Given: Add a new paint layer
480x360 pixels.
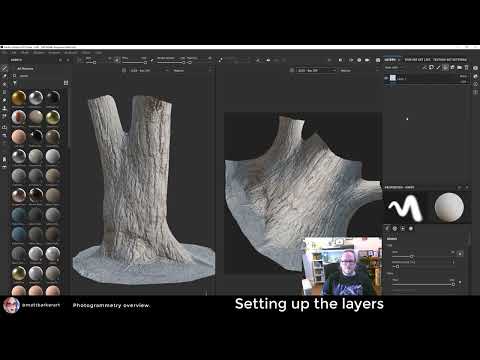Looking at the screenshot, I should (438, 68).
